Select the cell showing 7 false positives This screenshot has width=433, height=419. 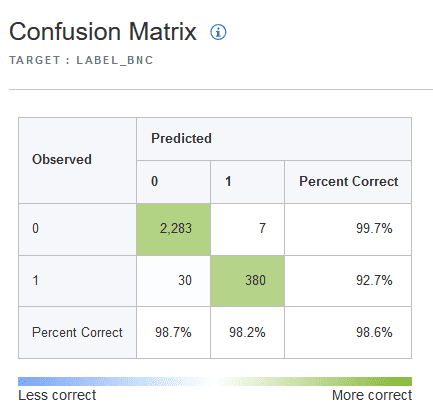(x=247, y=229)
